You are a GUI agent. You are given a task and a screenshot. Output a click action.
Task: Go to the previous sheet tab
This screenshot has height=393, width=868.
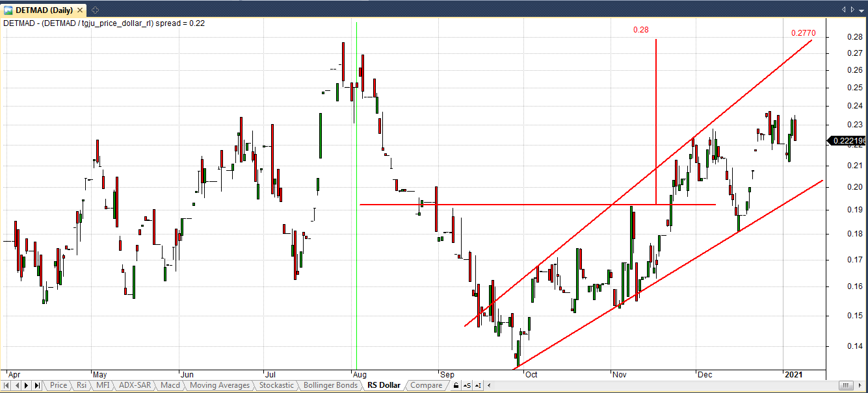click(x=18, y=385)
